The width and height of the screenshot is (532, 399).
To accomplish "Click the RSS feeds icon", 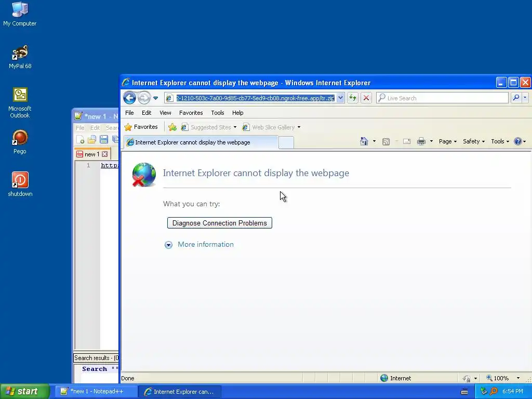I will pyautogui.click(x=386, y=141).
